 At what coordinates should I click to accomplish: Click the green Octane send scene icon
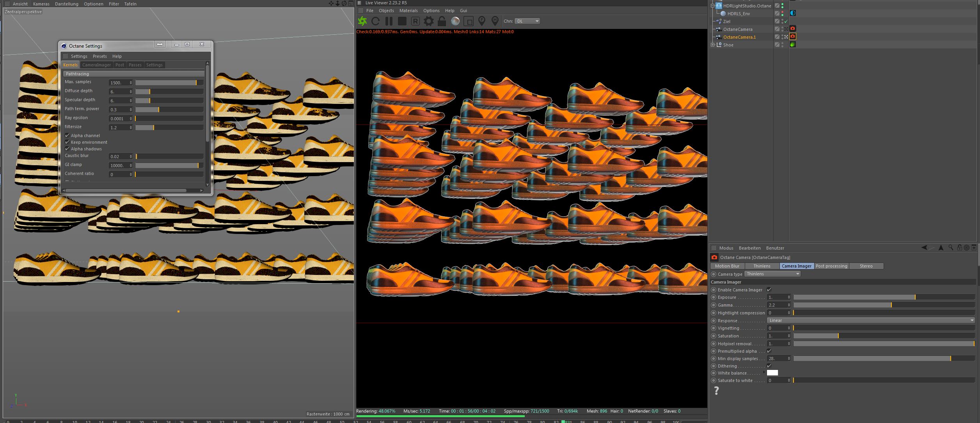click(362, 21)
